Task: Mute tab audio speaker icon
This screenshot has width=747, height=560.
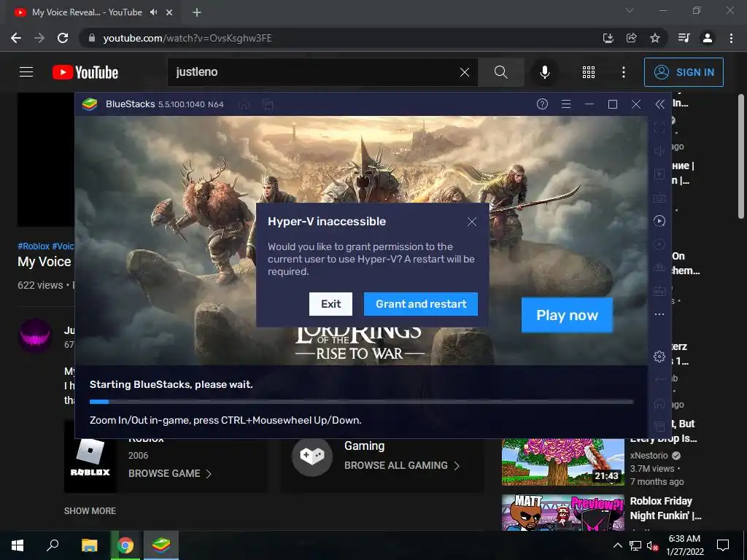Action: 153,12
